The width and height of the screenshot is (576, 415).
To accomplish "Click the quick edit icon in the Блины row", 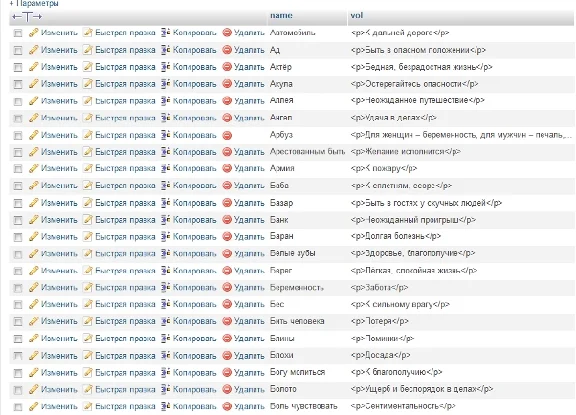I will tap(87, 338).
